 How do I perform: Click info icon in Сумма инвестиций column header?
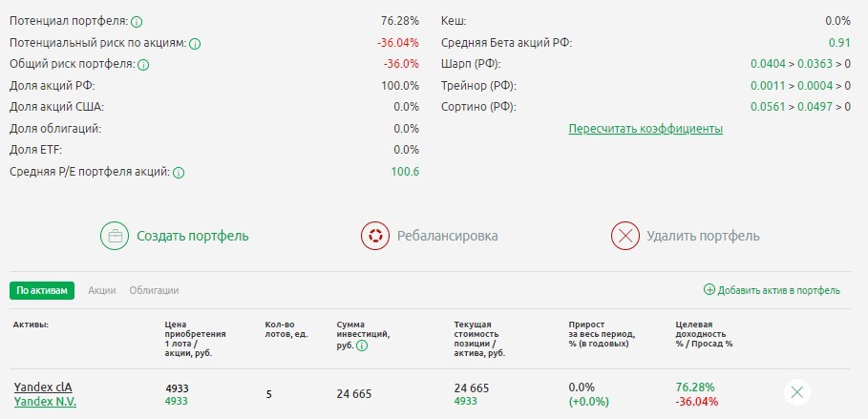[362, 346]
